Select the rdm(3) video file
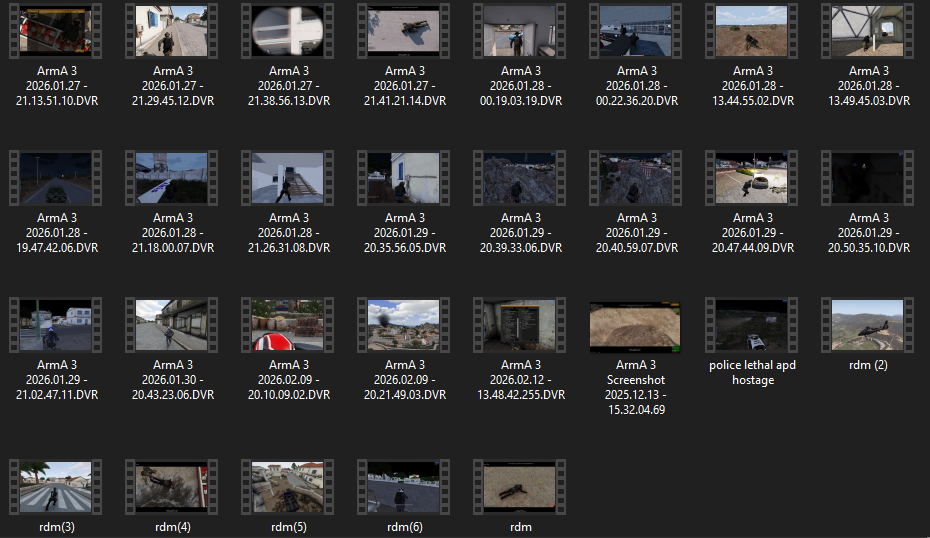The image size is (930, 538). click(55, 486)
